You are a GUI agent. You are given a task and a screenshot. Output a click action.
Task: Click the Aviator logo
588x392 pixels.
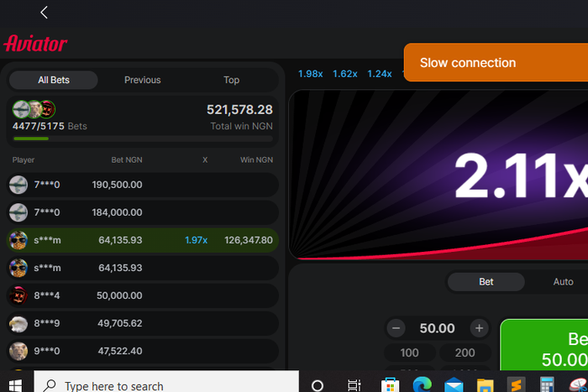click(x=35, y=44)
